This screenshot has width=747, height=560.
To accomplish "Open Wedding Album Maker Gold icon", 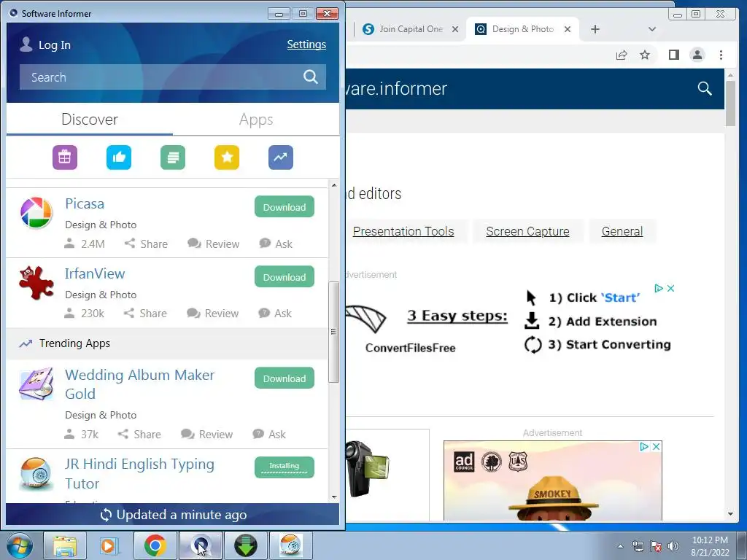I will 36,384.
